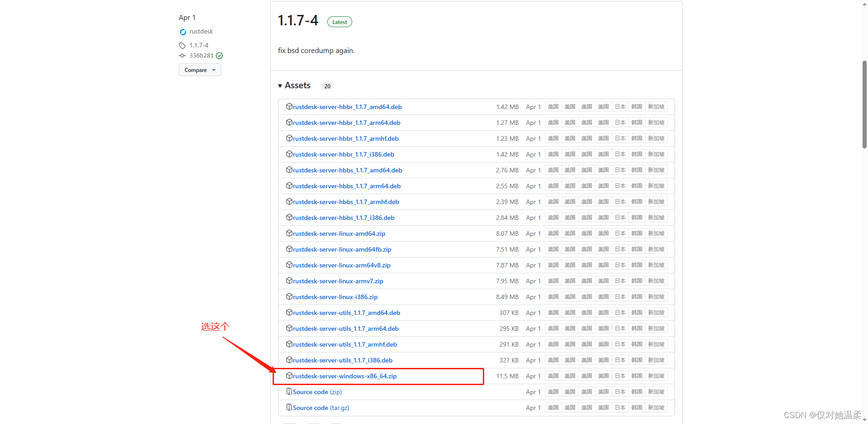Viewport: 868px width, 424px height.
Task: Click the 291 KB file size
Action: (x=509, y=344)
